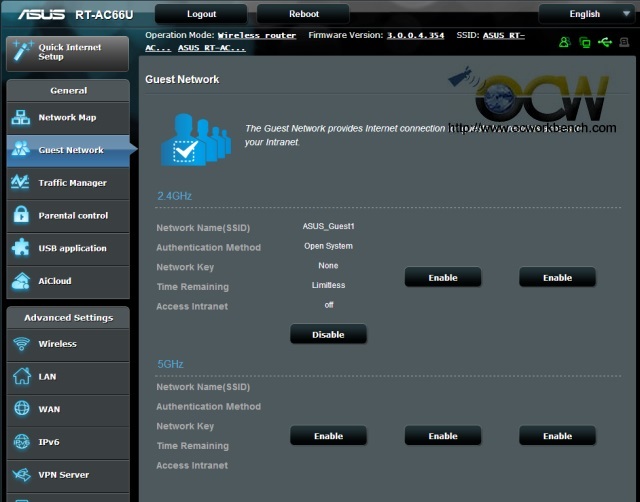
Task: Click the Wireless wifi signal icon
Action: click(x=21, y=344)
